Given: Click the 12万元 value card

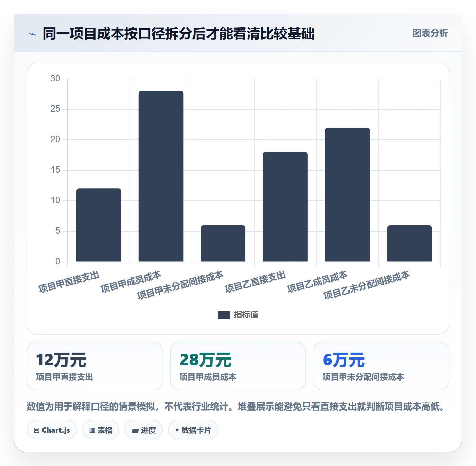Looking at the screenshot, I should (95, 366).
